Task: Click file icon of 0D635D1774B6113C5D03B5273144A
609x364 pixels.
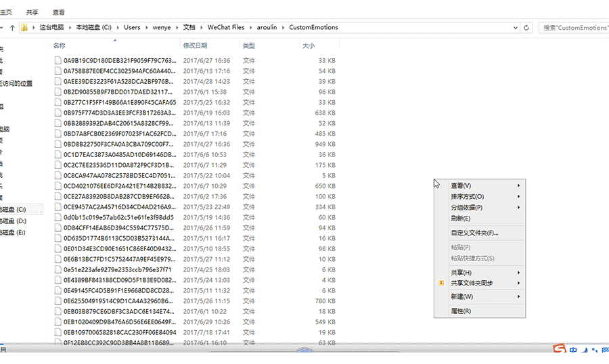Action: [58, 239]
